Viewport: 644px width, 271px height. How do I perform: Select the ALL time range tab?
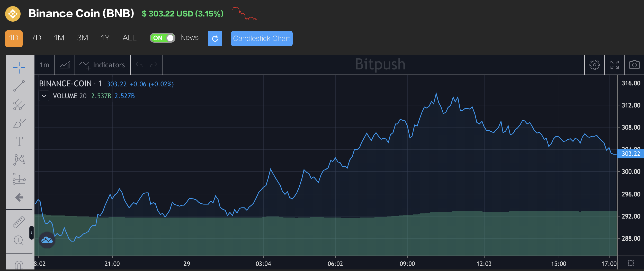coord(130,38)
